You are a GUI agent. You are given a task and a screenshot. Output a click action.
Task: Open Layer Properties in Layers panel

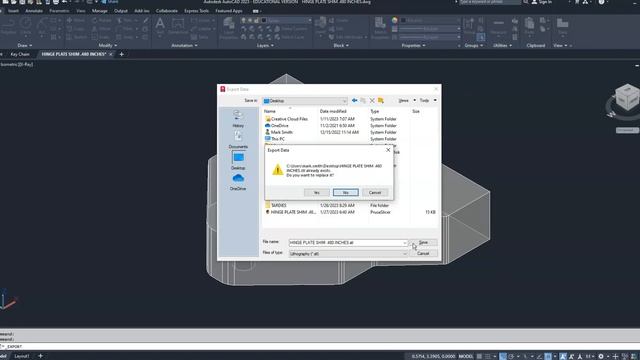(229, 29)
